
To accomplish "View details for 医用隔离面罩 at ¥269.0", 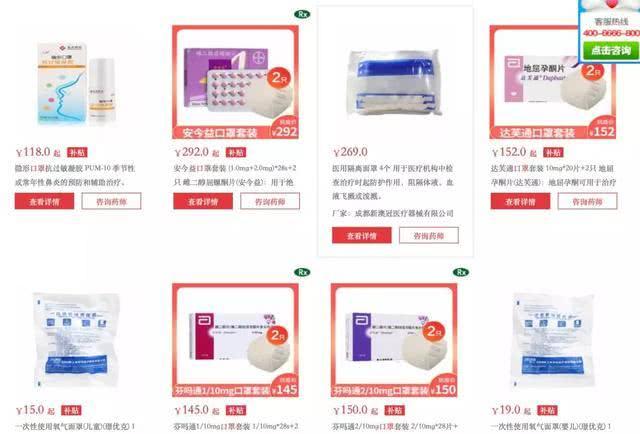I will pyautogui.click(x=362, y=236).
